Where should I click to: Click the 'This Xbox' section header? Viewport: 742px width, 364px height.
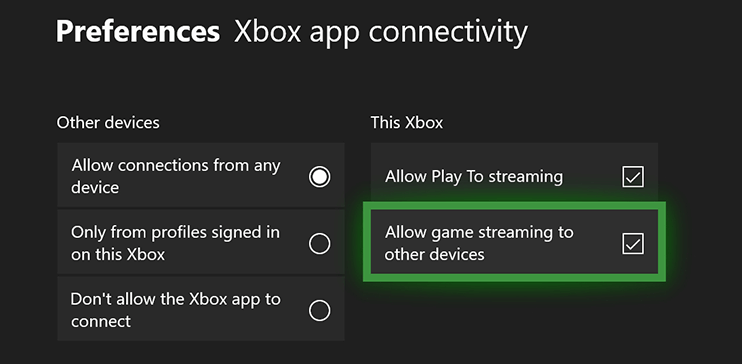click(x=407, y=123)
